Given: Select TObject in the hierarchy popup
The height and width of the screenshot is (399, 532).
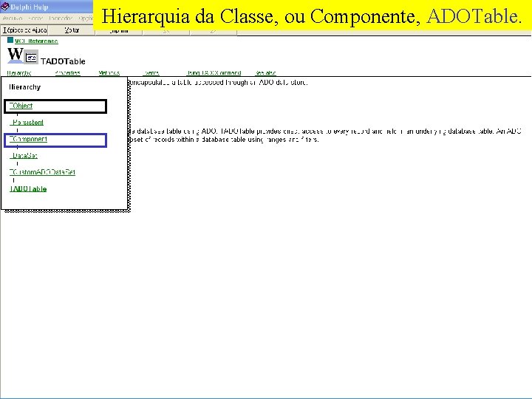Looking at the screenshot, I should click(x=21, y=106).
